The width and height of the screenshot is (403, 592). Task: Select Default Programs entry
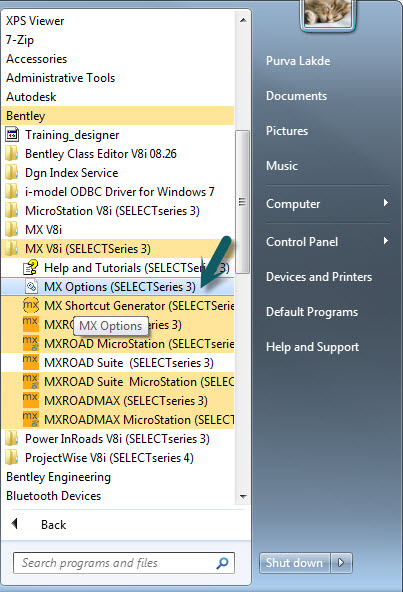(x=312, y=312)
